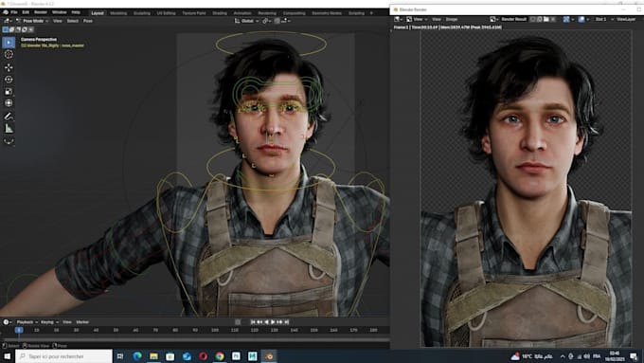Image resolution: width=644 pixels, height=363 pixels.
Task: Select the Breakdowner pose tool
Action: (x=9, y=141)
